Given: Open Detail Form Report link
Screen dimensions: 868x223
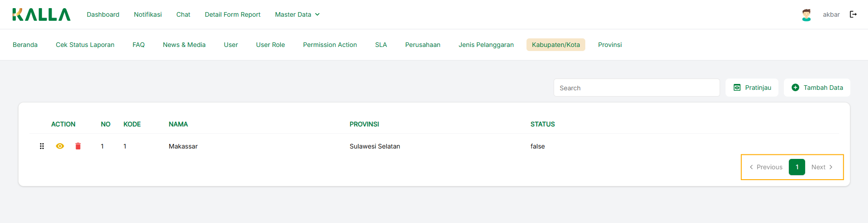Looking at the screenshot, I should 232,14.
